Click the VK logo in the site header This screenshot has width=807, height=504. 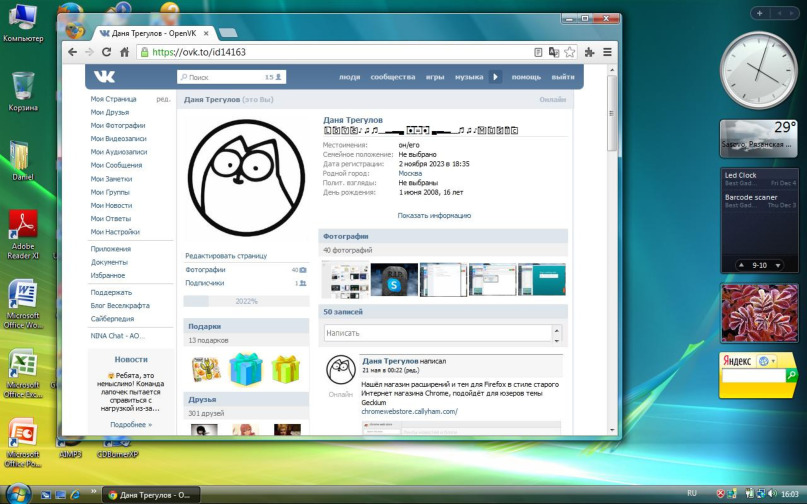(x=105, y=77)
